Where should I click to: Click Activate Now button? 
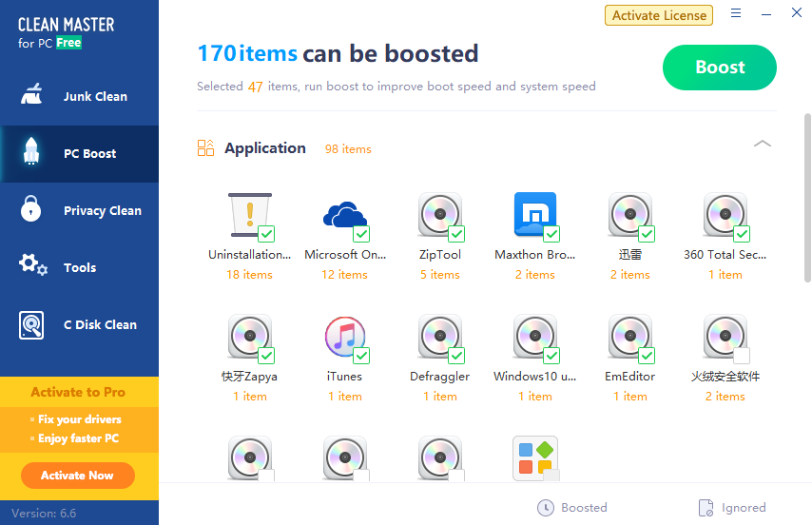[x=78, y=476]
